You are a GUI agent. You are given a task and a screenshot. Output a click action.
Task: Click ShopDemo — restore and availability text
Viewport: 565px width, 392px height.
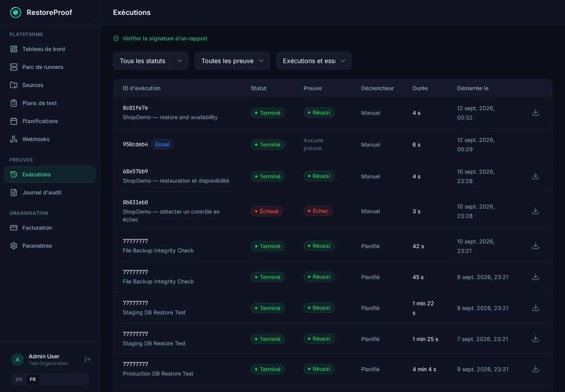[x=170, y=117]
